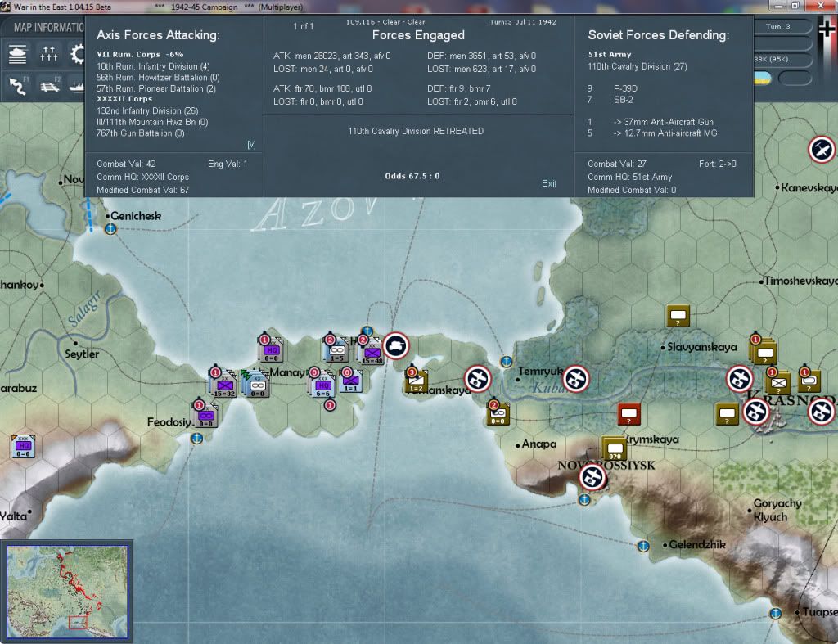Click the 'Odds 67.5 : 0' text
Screen dimensions: 838x644
coord(412,176)
